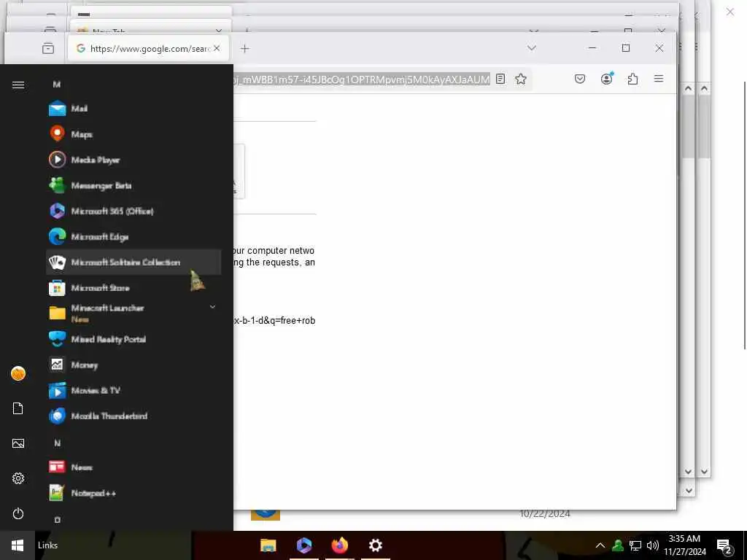Close the Google search tab
The height and width of the screenshot is (560, 747).
click(217, 48)
